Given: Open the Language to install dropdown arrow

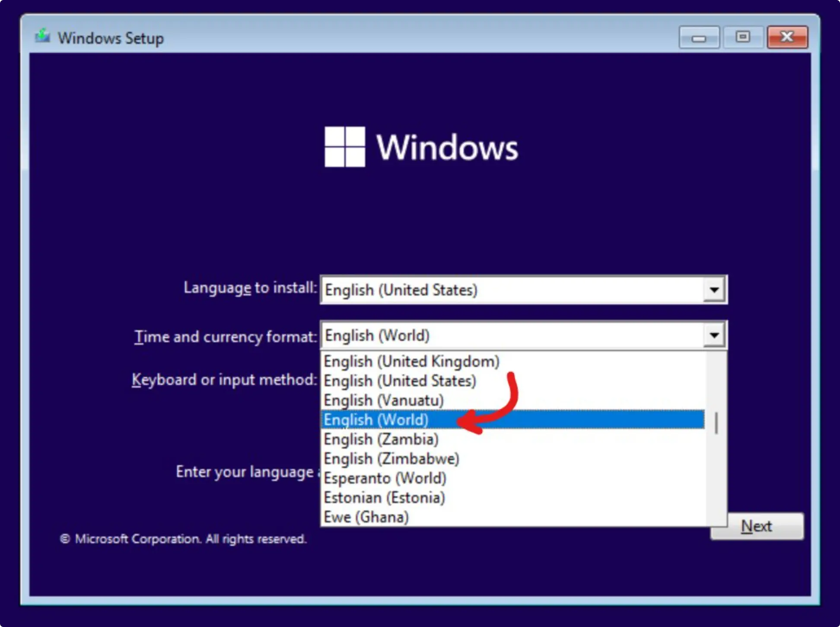Looking at the screenshot, I should point(714,290).
